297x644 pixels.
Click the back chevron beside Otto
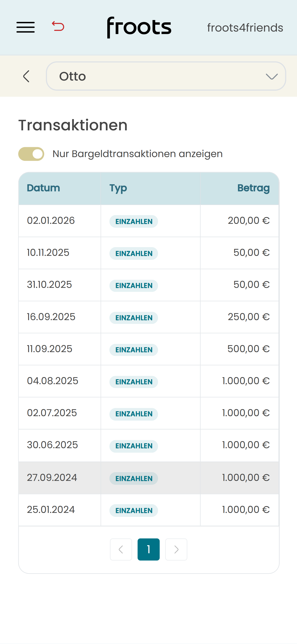point(26,76)
